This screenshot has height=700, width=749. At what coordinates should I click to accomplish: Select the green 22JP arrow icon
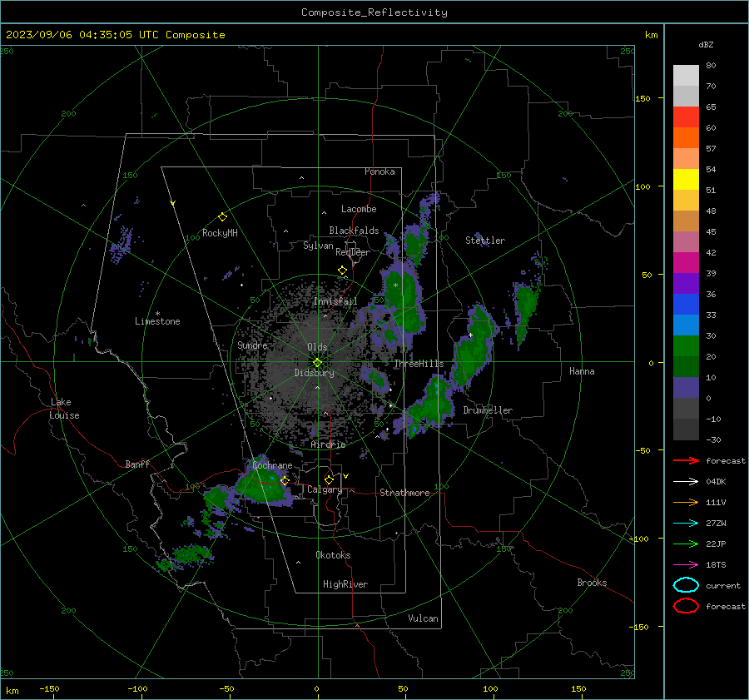[686, 544]
